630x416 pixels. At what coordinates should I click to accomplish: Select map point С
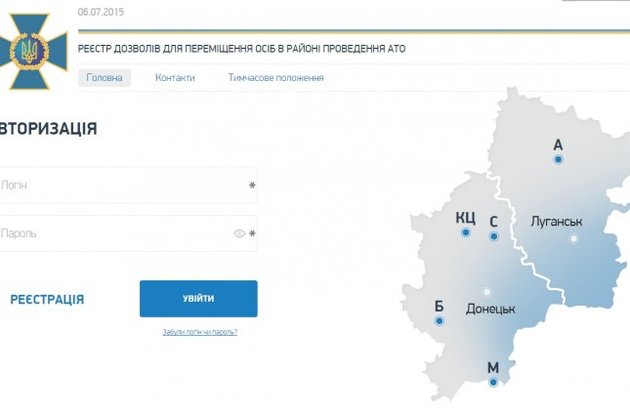494,236
